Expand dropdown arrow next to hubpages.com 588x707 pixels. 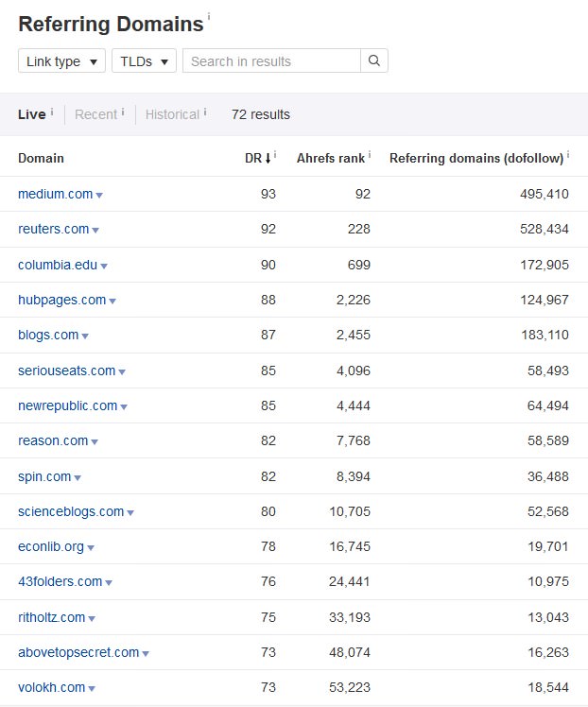pyautogui.click(x=112, y=302)
